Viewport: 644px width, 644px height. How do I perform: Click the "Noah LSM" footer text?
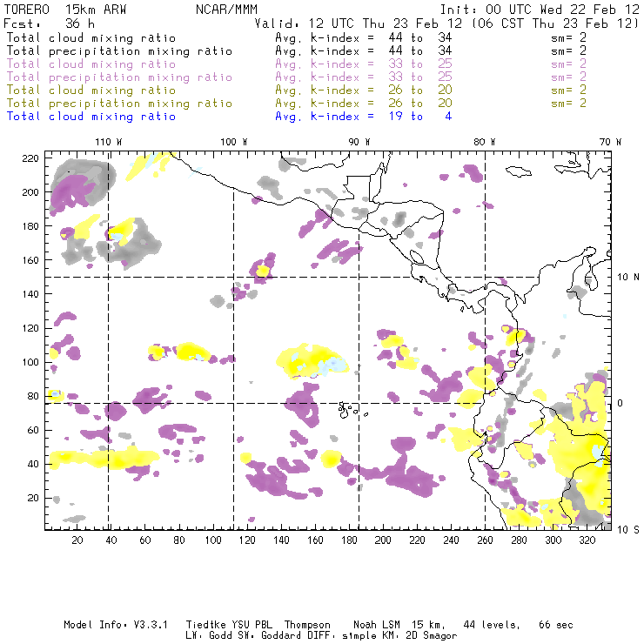[x=376, y=625]
